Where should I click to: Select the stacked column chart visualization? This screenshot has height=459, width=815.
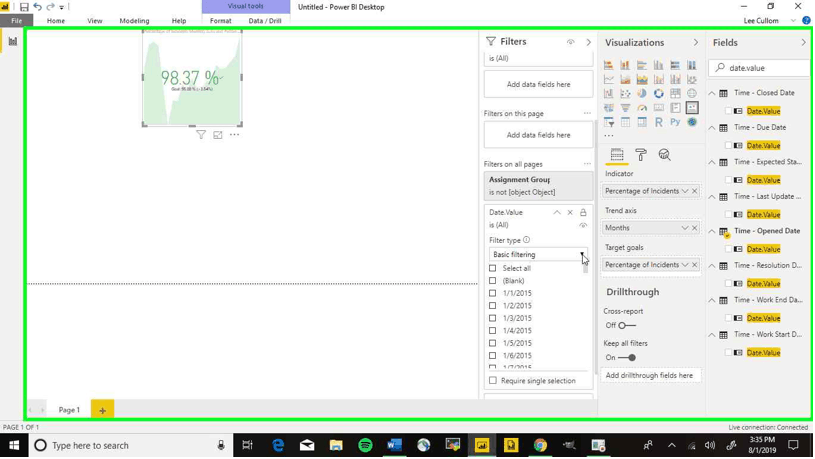pos(625,65)
